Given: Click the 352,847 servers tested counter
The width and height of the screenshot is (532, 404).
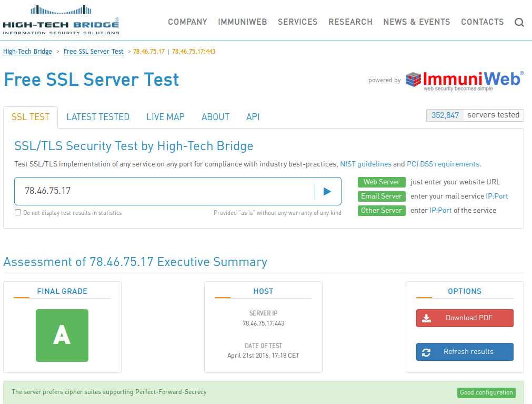Looking at the screenshot, I should tap(475, 115).
